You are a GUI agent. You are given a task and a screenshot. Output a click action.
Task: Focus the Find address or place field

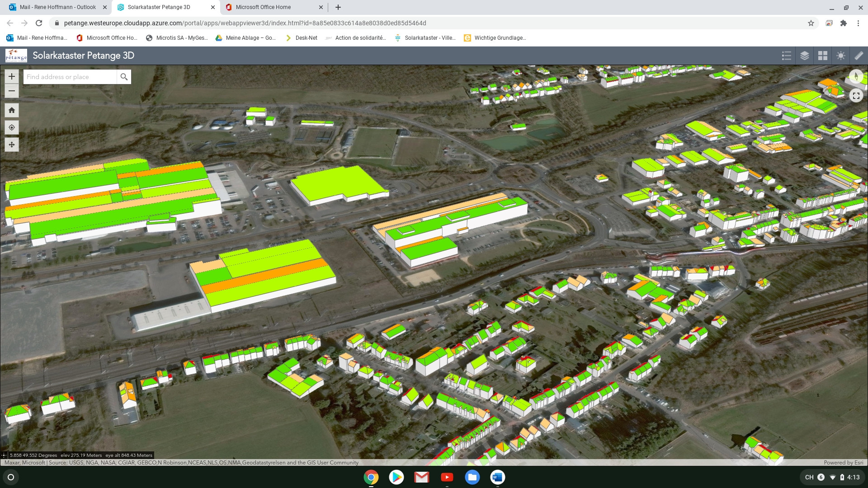click(70, 77)
